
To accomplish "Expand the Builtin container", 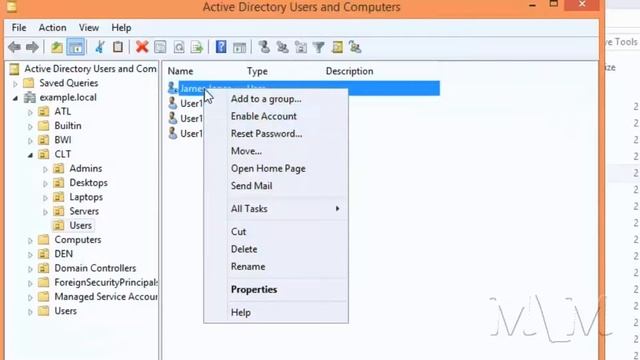I will (30, 126).
